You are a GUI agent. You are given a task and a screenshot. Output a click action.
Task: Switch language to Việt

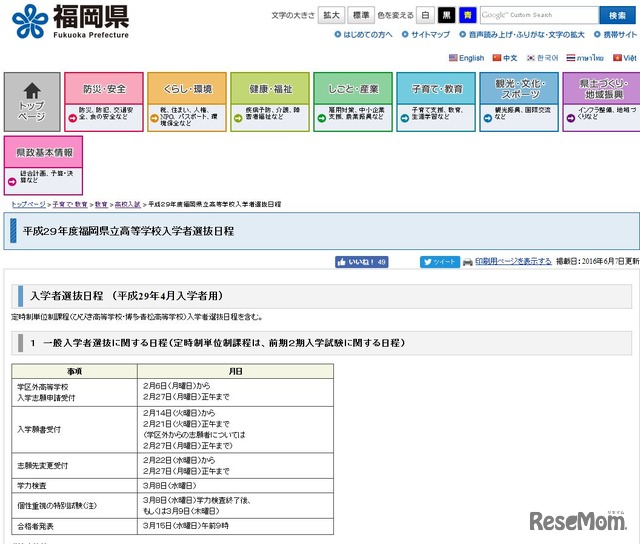pos(630,58)
